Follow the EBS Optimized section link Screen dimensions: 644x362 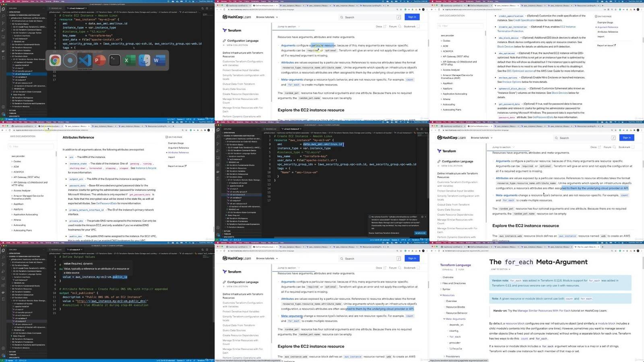tap(520, 71)
